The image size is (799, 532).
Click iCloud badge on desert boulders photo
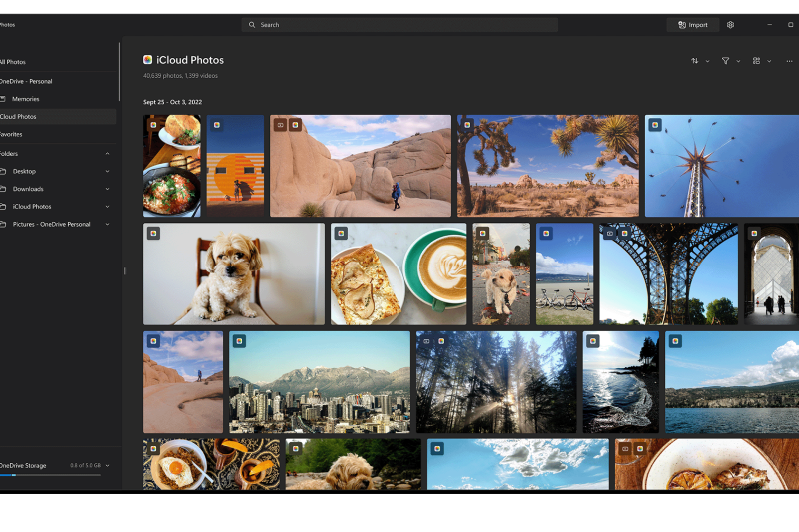[295, 125]
